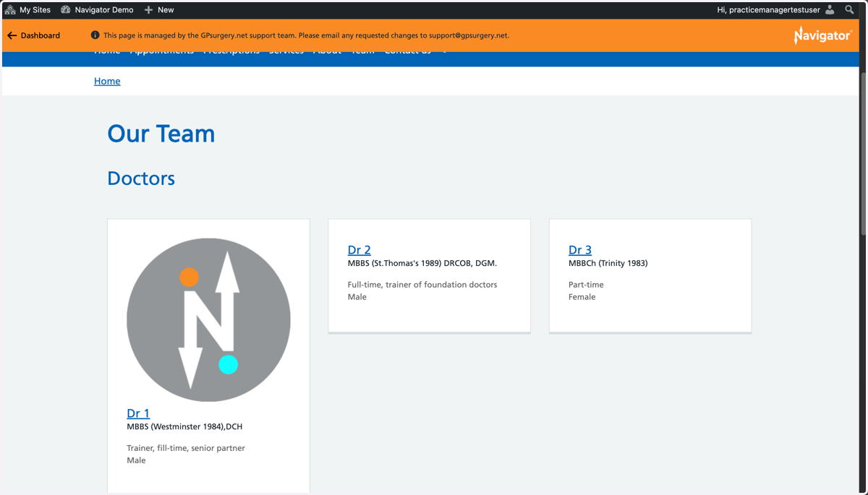Viewport: 868px width, 495px height.
Task: Open the New content menu
Action: click(x=159, y=10)
